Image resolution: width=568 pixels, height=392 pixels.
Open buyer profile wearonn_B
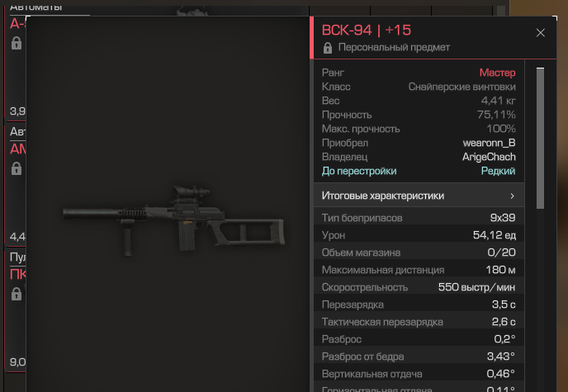tap(489, 143)
